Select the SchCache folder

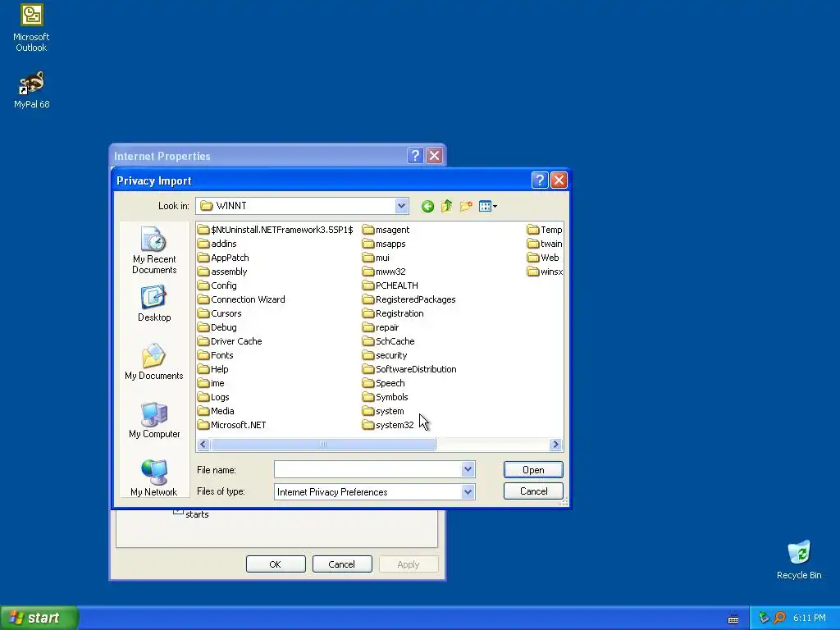pos(389,341)
